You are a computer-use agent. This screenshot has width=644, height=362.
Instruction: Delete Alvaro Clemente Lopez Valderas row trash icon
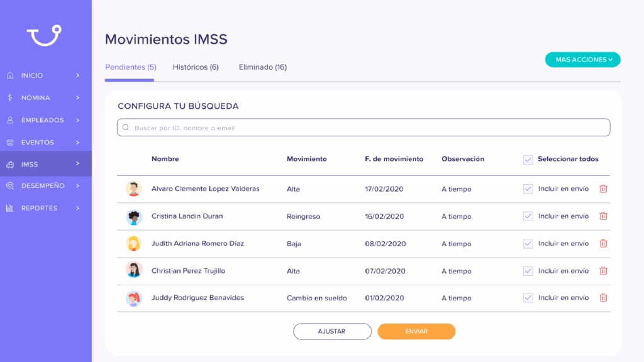[603, 189]
